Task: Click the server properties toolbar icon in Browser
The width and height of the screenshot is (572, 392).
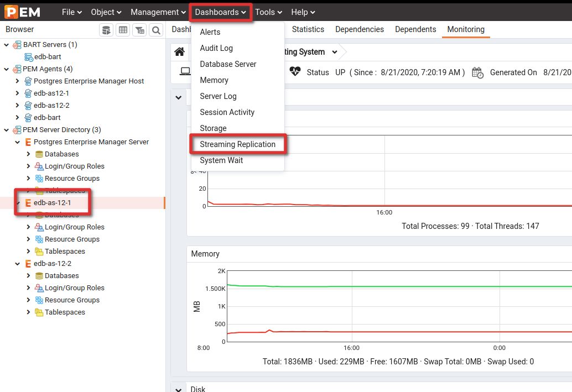Action: [106, 30]
